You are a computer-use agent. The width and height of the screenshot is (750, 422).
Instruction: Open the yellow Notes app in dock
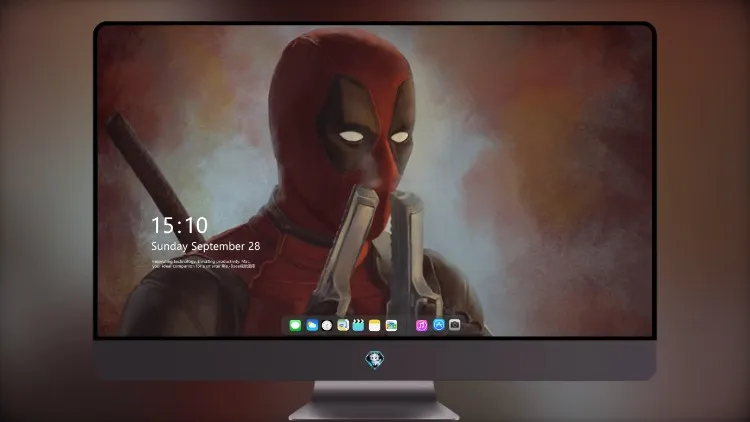(x=375, y=325)
